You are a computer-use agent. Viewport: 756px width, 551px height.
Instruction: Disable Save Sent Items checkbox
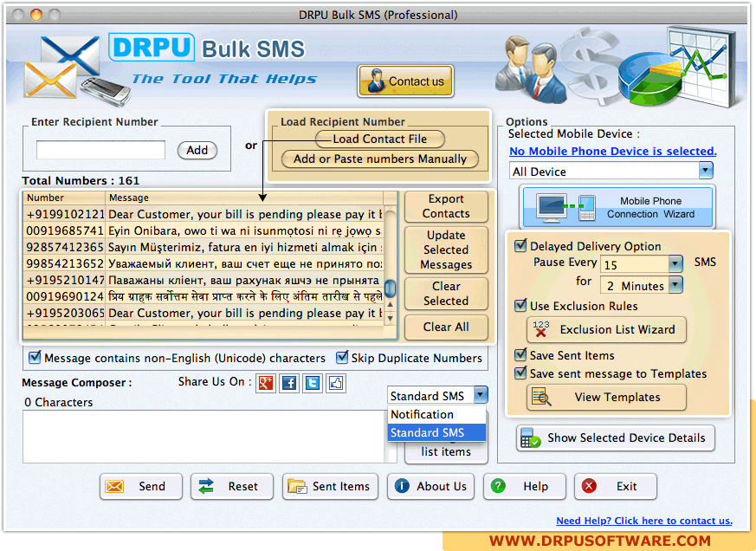pyautogui.click(x=520, y=355)
